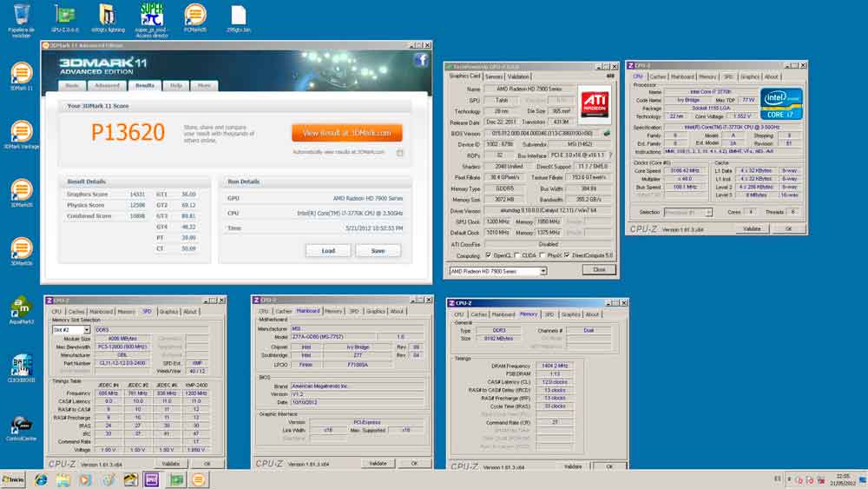Toggle the DirectCompute 5.0 checkbox in GPU-Z
Image resolution: width=868 pixels, height=489 pixels.
click(567, 255)
